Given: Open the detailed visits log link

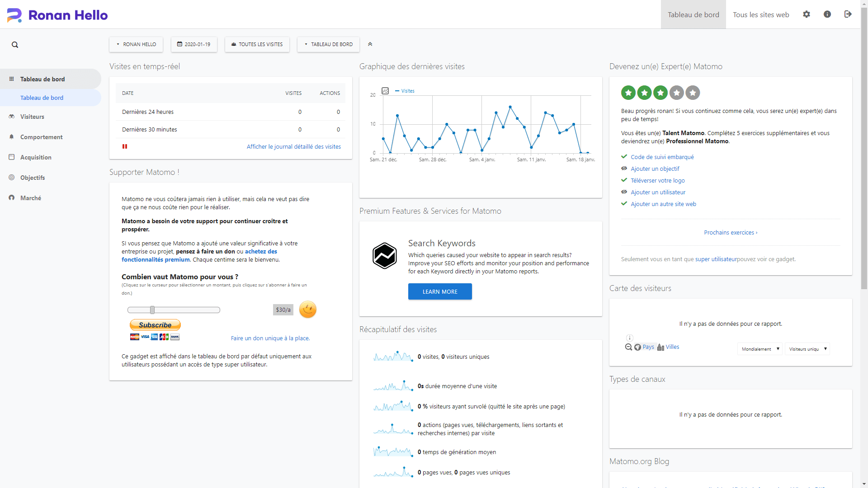Looking at the screenshot, I should pos(293,146).
